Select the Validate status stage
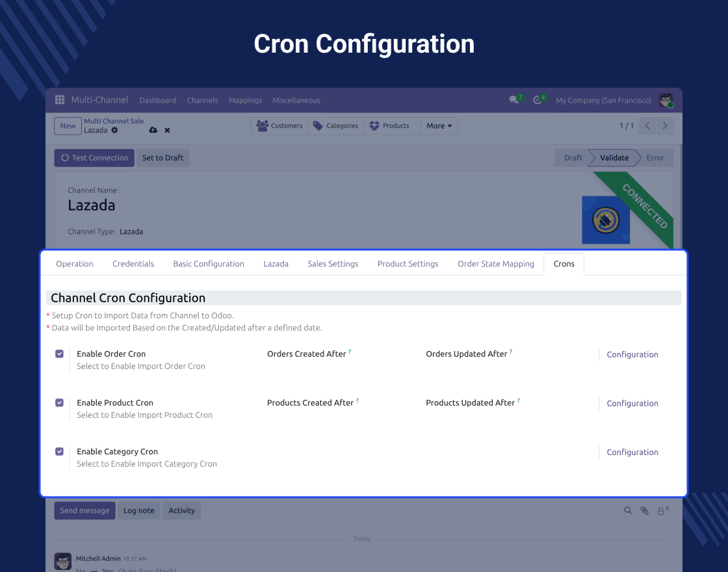This screenshot has height=572, width=728. (x=614, y=158)
